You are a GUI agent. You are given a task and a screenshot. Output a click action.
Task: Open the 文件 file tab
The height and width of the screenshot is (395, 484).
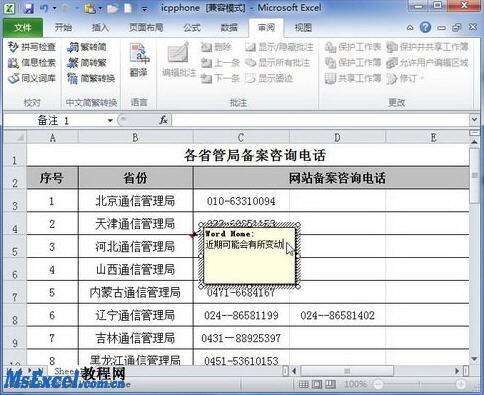coord(23,27)
